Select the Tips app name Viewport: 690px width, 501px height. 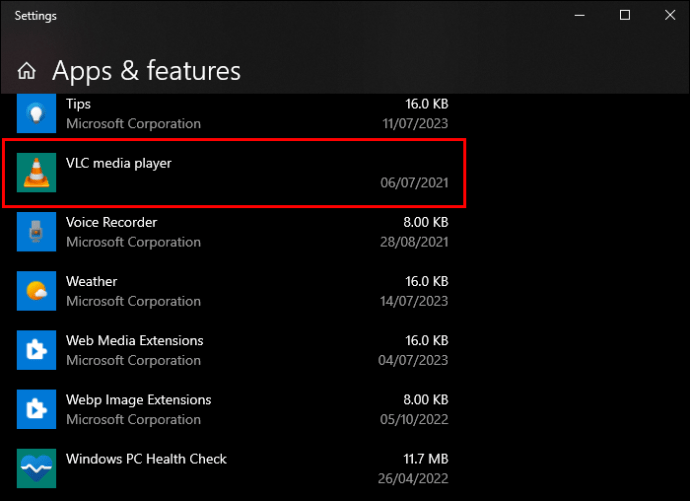[x=78, y=104]
